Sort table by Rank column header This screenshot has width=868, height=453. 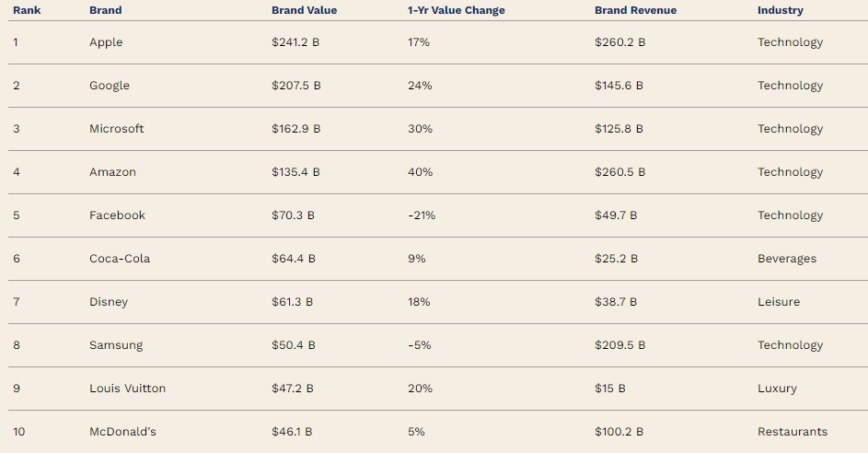27,10
